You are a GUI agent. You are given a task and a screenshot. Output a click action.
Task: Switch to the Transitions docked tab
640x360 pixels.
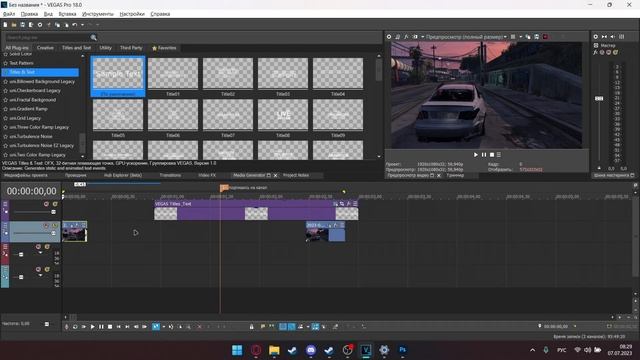click(170, 175)
